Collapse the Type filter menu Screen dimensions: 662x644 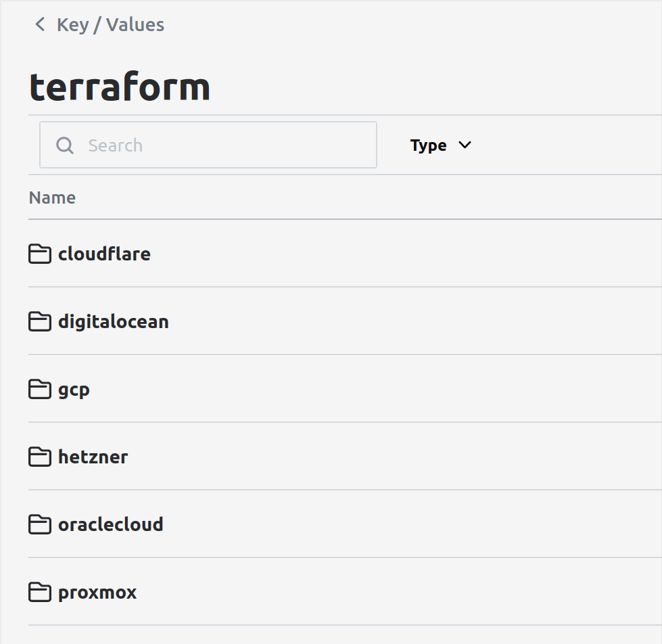(x=440, y=145)
